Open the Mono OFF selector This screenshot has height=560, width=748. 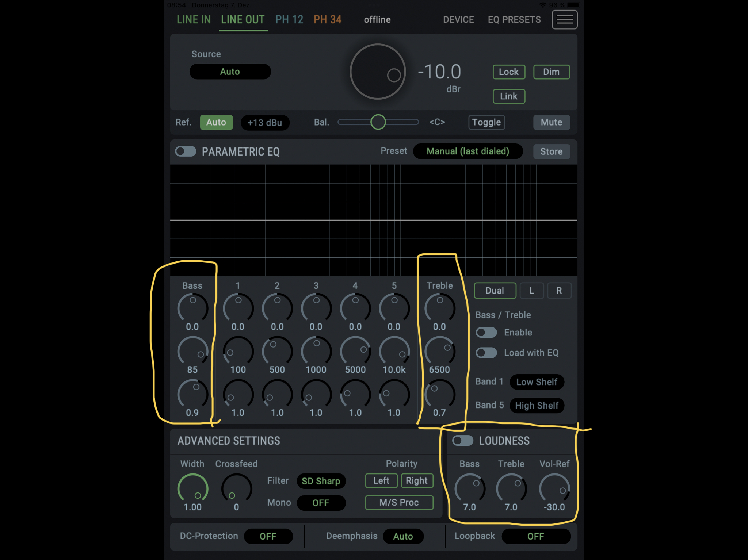(x=321, y=503)
